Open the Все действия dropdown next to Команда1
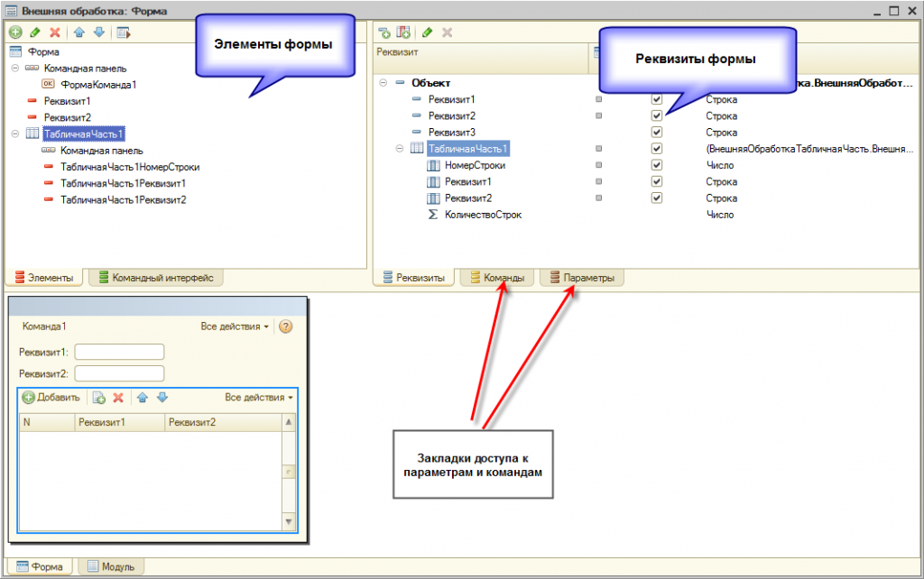The width and height of the screenshot is (924, 579). [x=235, y=326]
